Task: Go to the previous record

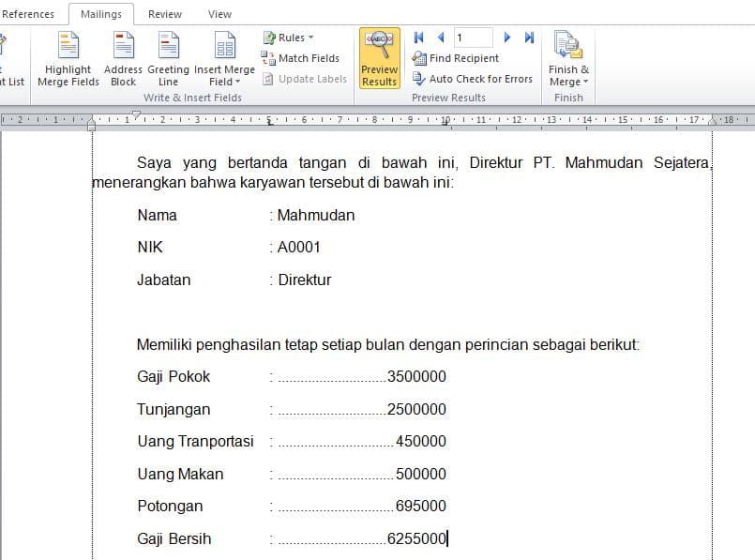Action: point(440,38)
